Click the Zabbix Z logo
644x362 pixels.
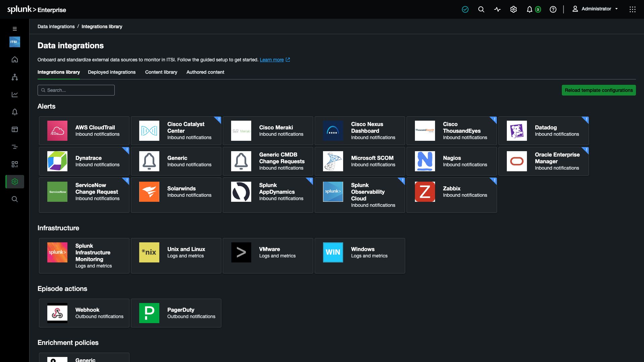(425, 192)
